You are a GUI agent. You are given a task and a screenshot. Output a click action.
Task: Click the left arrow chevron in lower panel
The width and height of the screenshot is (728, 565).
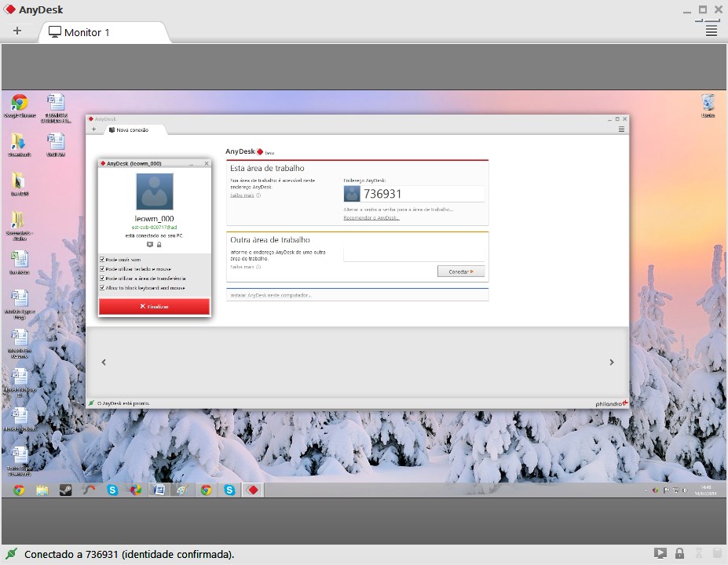tap(104, 363)
